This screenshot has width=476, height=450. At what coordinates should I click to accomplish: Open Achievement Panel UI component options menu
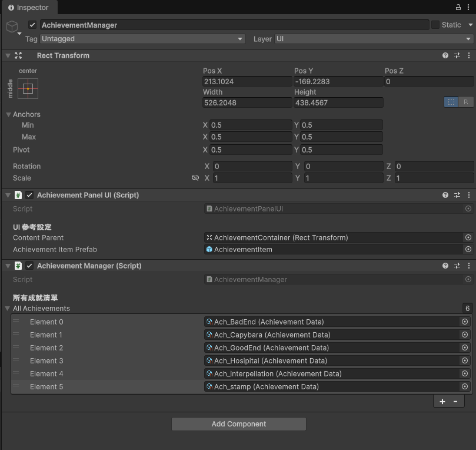click(x=469, y=195)
